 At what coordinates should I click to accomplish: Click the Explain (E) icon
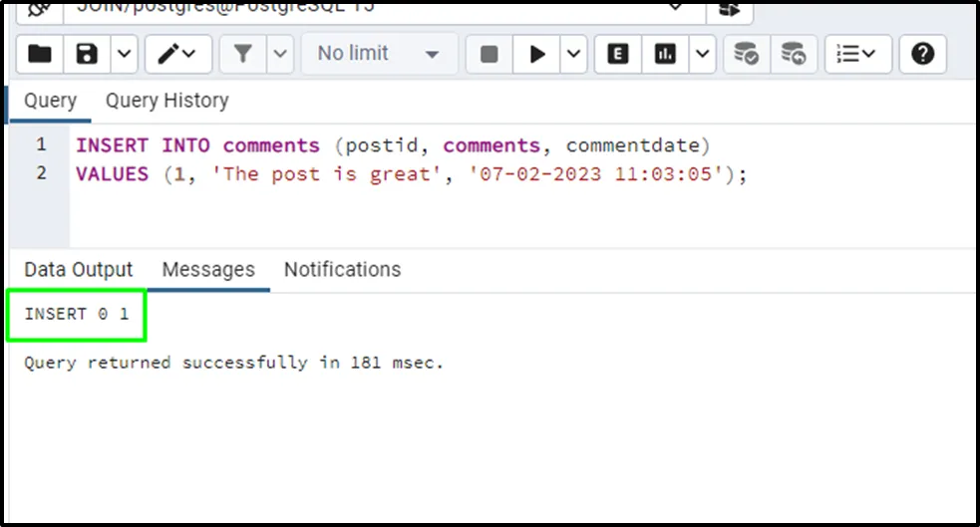(x=618, y=54)
